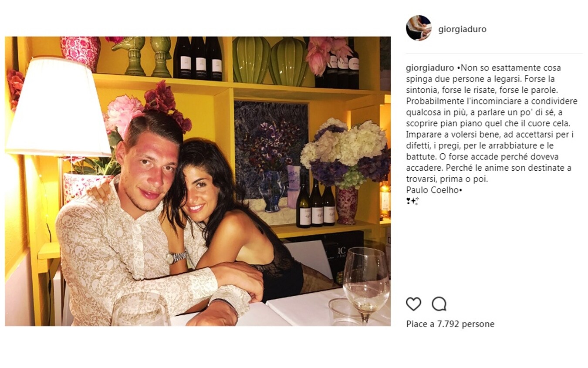Viewport: 588px width, 368px height.
Task: Click the sparkle emoji line under the caption
Action: 412,201
